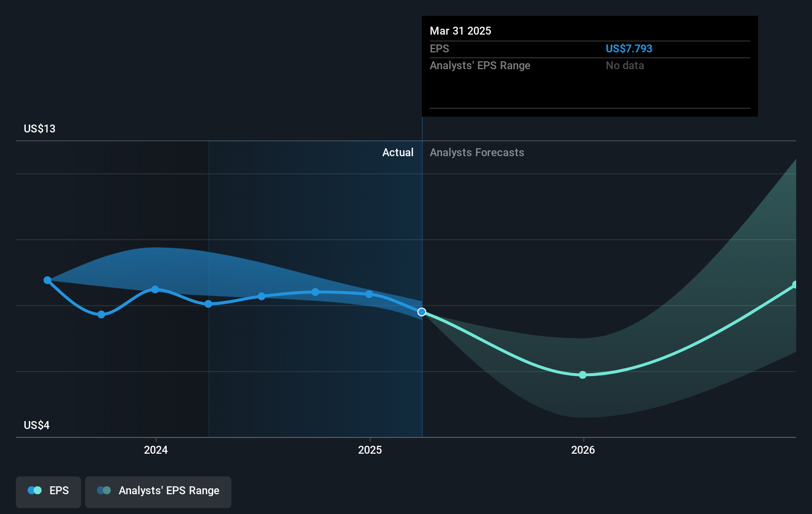Select the EPS data point at 2024

pyautogui.click(x=155, y=289)
